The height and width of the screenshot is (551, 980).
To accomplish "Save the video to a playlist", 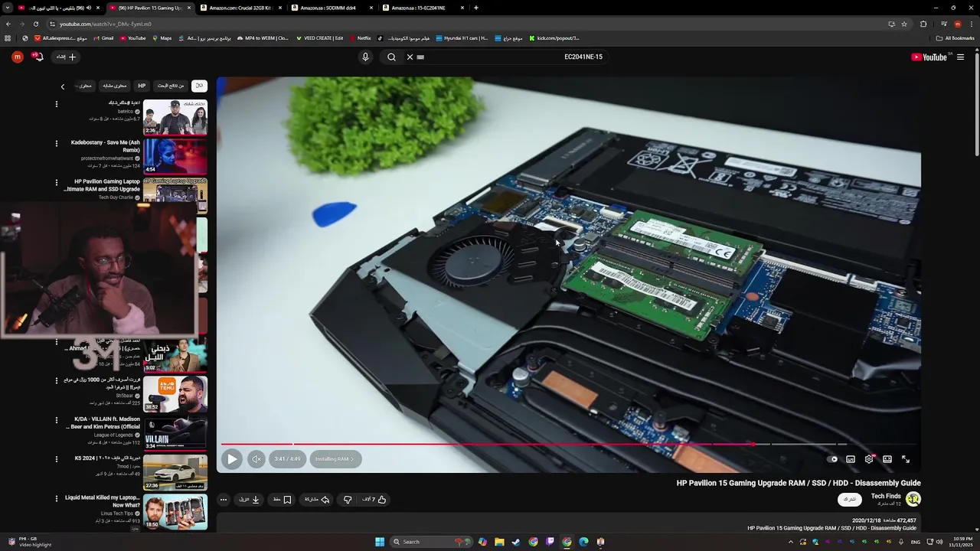I will pos(283,500).
